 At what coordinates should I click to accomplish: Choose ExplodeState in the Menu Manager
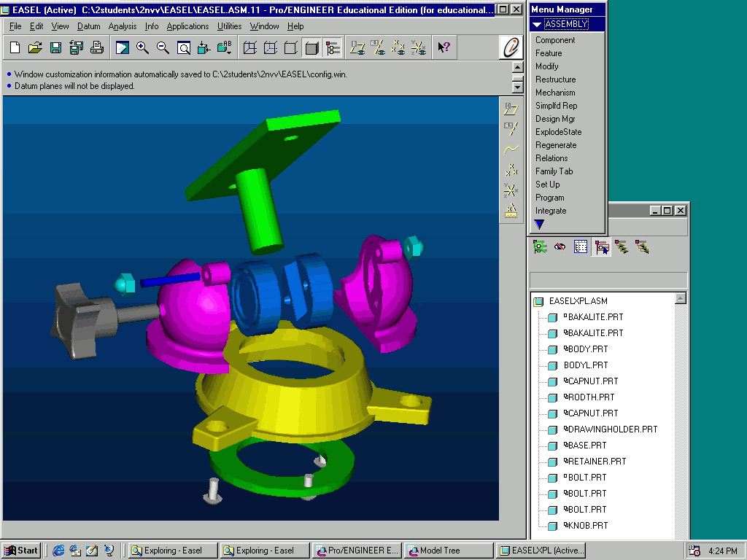[x=558, y=132]
